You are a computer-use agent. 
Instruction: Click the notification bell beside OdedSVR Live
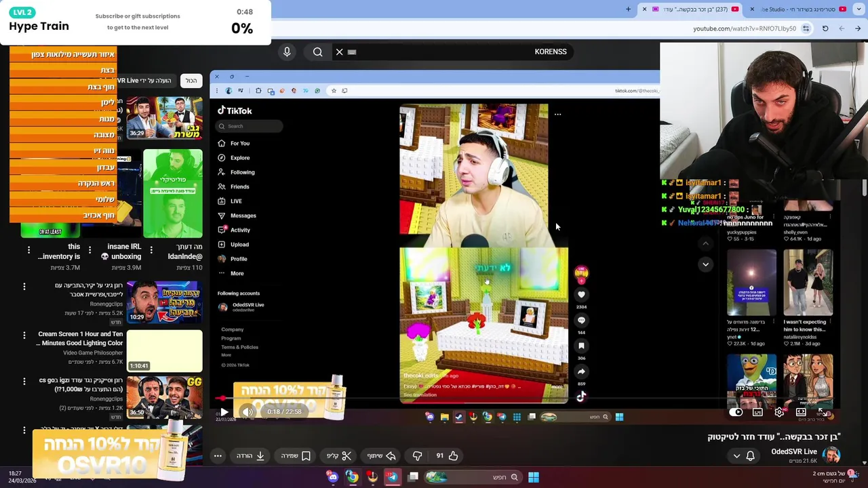pos(750,455)
